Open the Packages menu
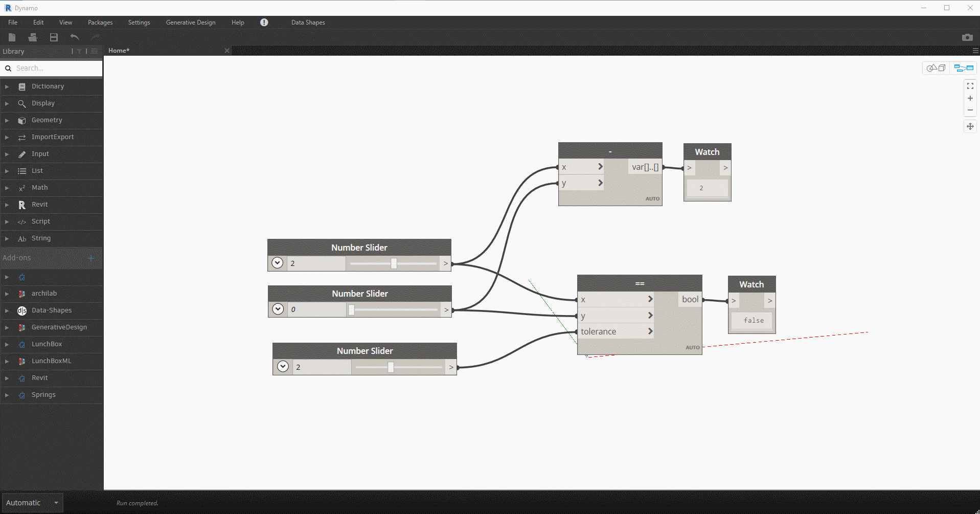The image size is (980, 514). coord(100,23)
